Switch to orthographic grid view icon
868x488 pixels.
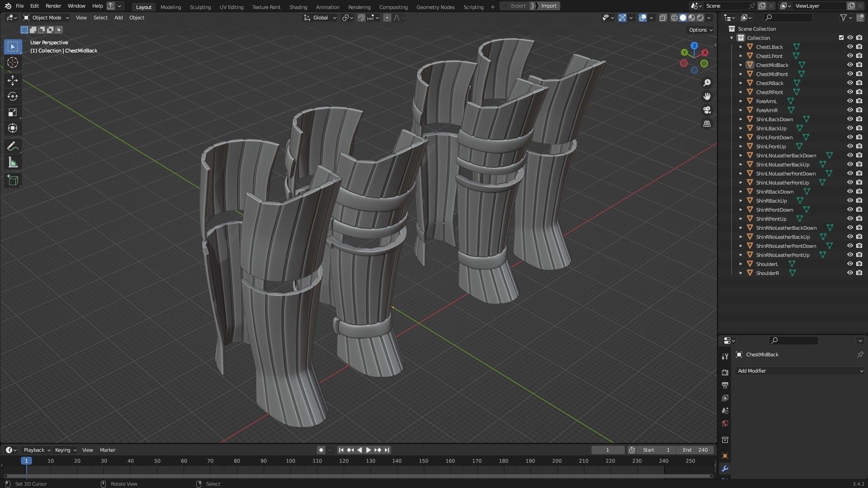point(707,124)
